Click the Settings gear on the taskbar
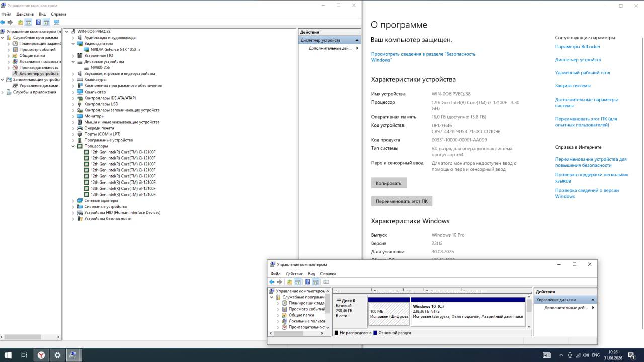 (x=57, y=355)
